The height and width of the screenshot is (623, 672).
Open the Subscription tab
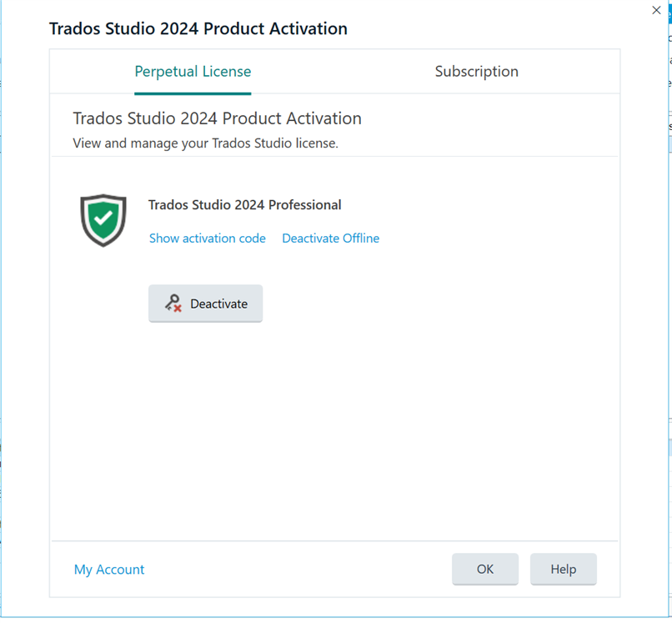(477, 71)
